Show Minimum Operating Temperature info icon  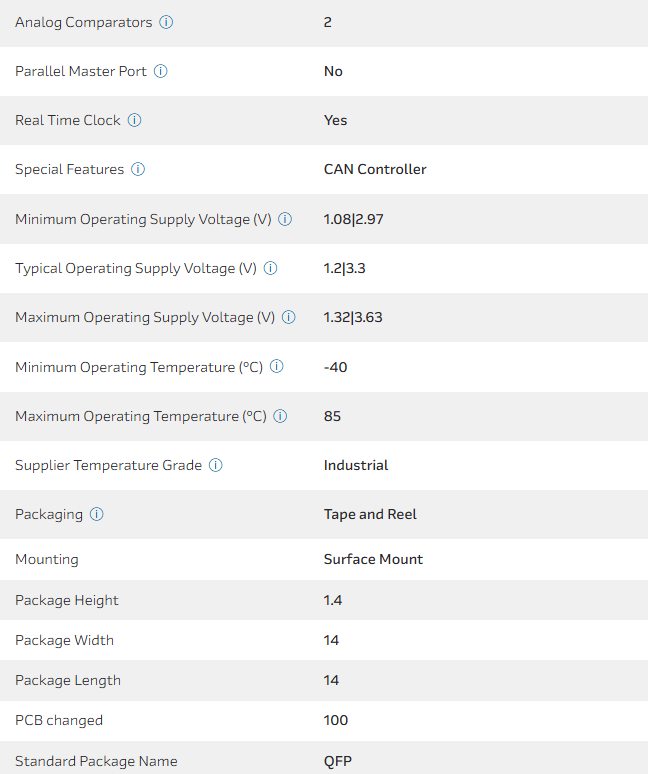coord(276,367)
